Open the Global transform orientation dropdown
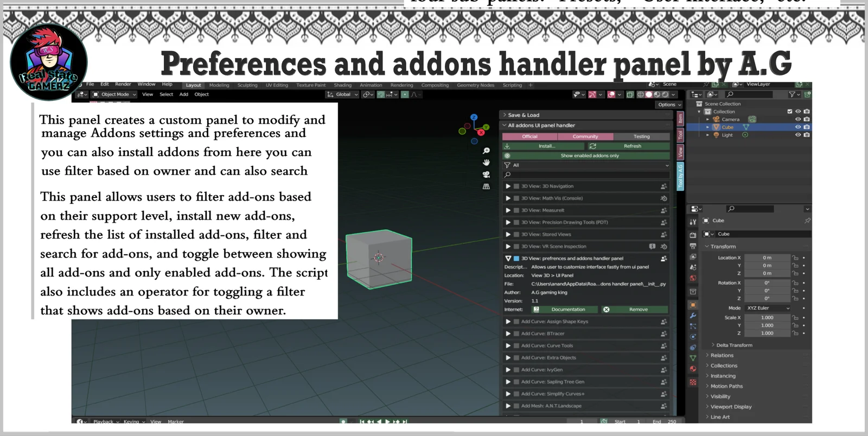This screenshot has height=436, width=868. tap(342, 94)
